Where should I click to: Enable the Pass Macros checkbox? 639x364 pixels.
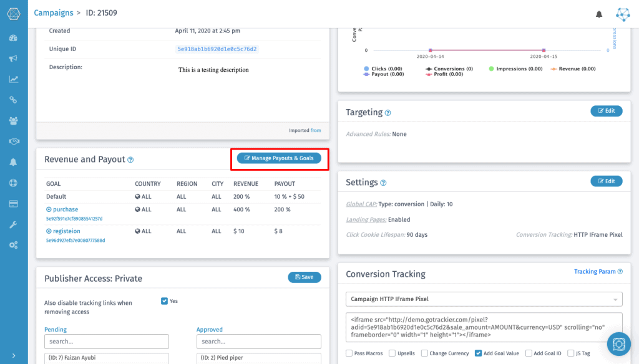pyautogui.click(x=349, y=353)
